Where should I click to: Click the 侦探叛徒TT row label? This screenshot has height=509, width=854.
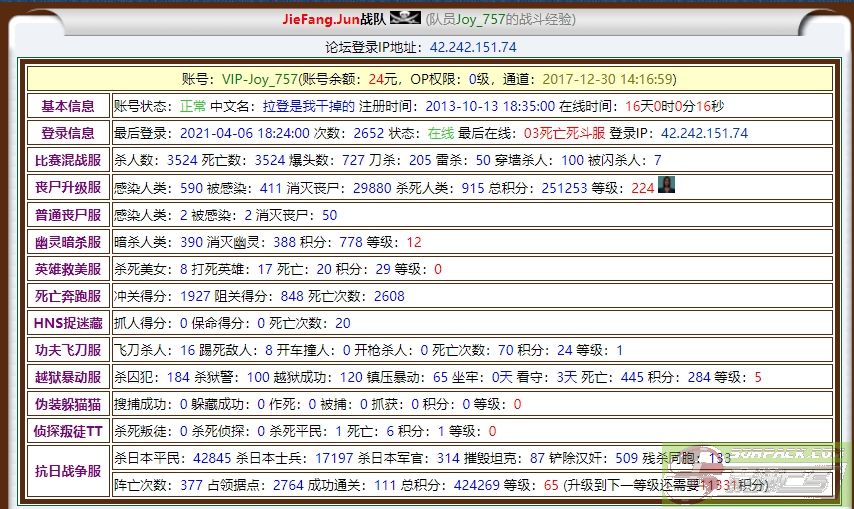68,431
